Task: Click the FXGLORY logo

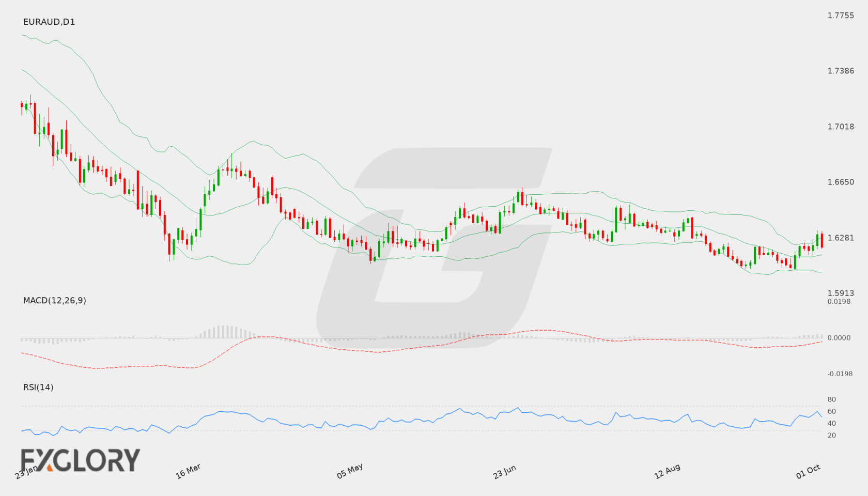Action: [x=81, y=460]
